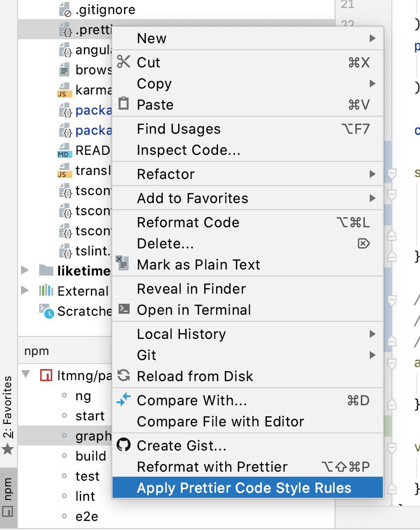Click the browserslist file icon

pyautogui.click(x=64, y=70)
